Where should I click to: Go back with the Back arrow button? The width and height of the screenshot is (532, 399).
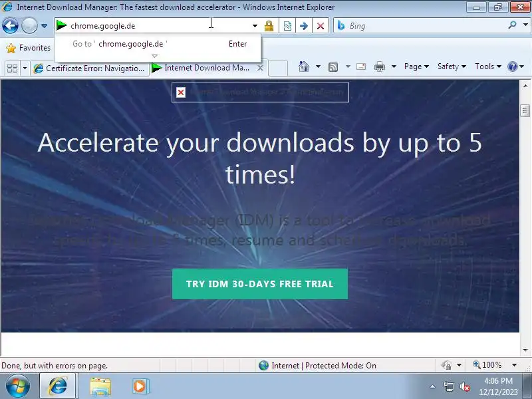[10, 25]
